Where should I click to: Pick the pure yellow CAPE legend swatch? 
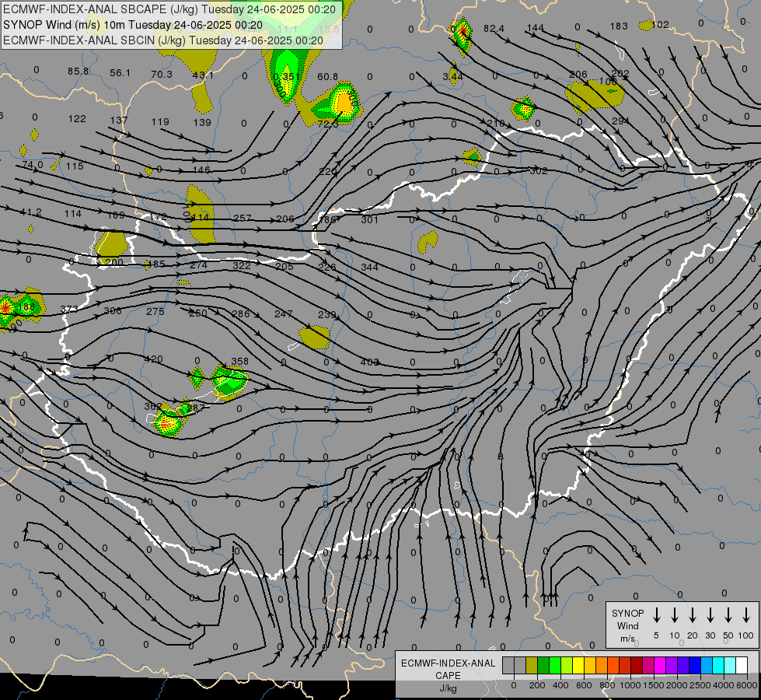578,666
